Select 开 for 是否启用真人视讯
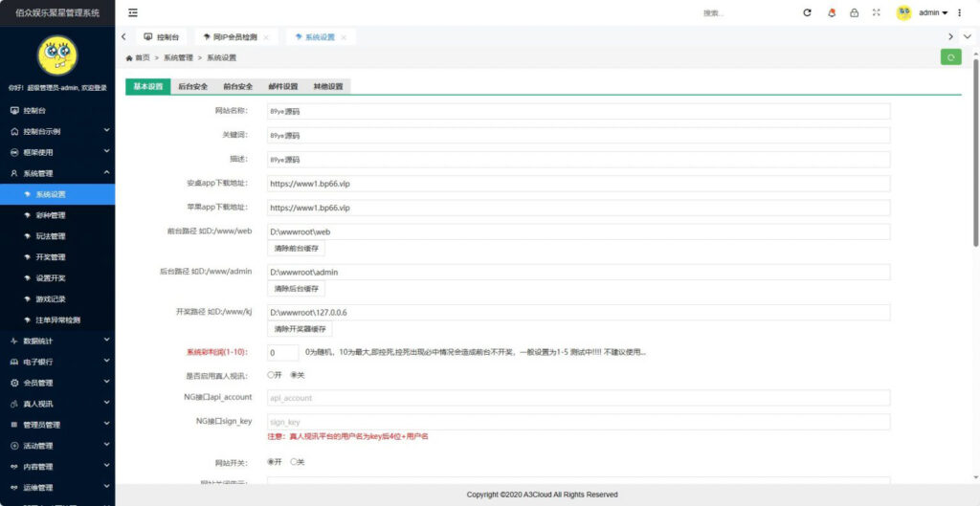 271,375
